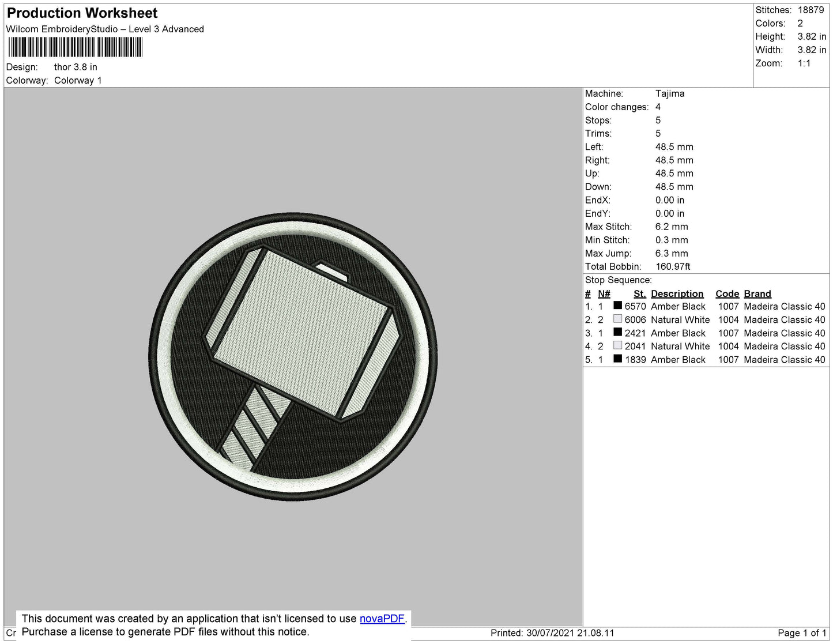Click the Color changes value 4
Screen dimensions: 833x644
[658, 107]
